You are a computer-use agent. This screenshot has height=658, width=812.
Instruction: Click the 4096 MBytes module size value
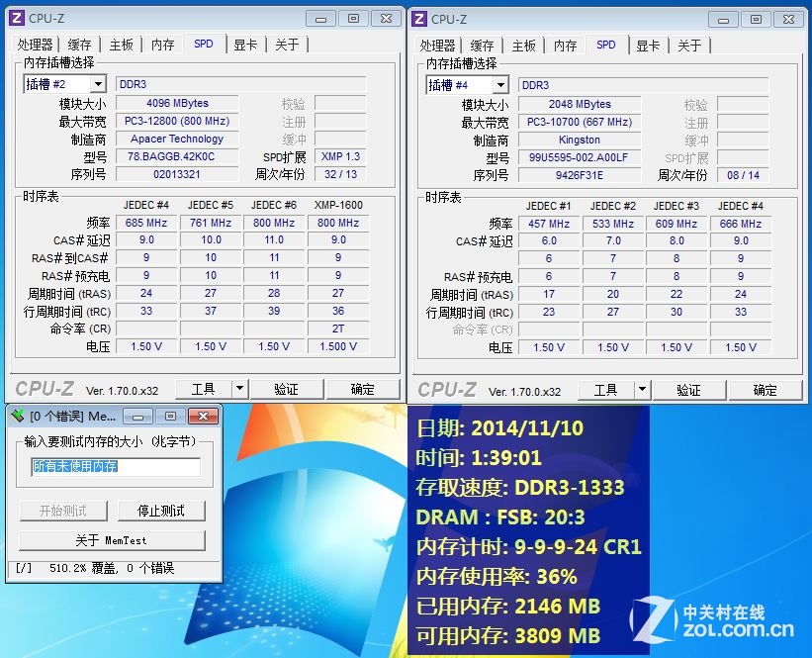coord(177,103)
